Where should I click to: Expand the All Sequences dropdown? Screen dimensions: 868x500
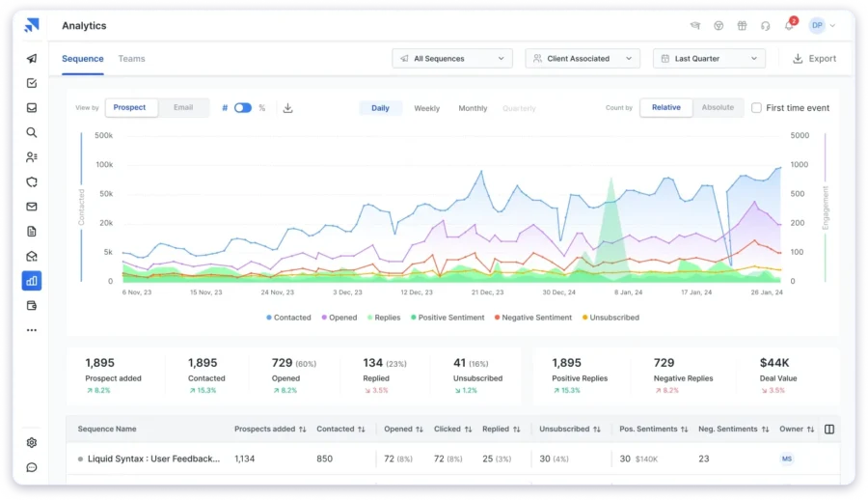pyautogui.click(x=452, y=59)
